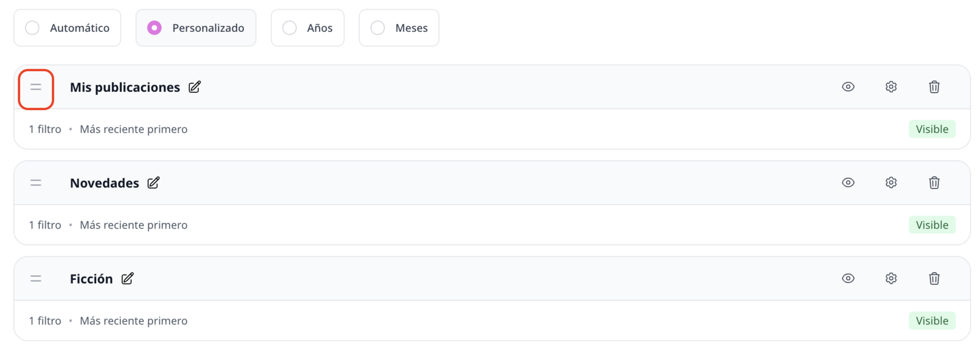The height and width of the screenshot is (351, 980).
Task: Select the Años radio option
Action: 307,28
